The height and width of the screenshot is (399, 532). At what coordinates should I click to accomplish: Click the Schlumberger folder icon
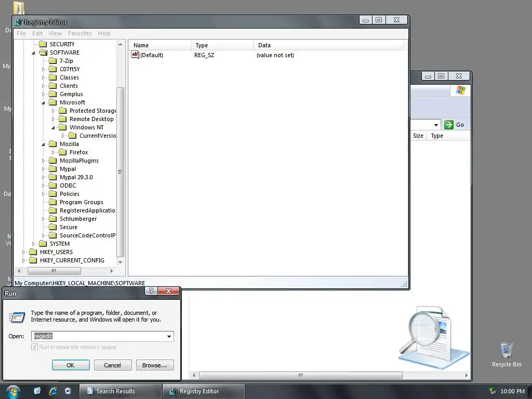52,219
